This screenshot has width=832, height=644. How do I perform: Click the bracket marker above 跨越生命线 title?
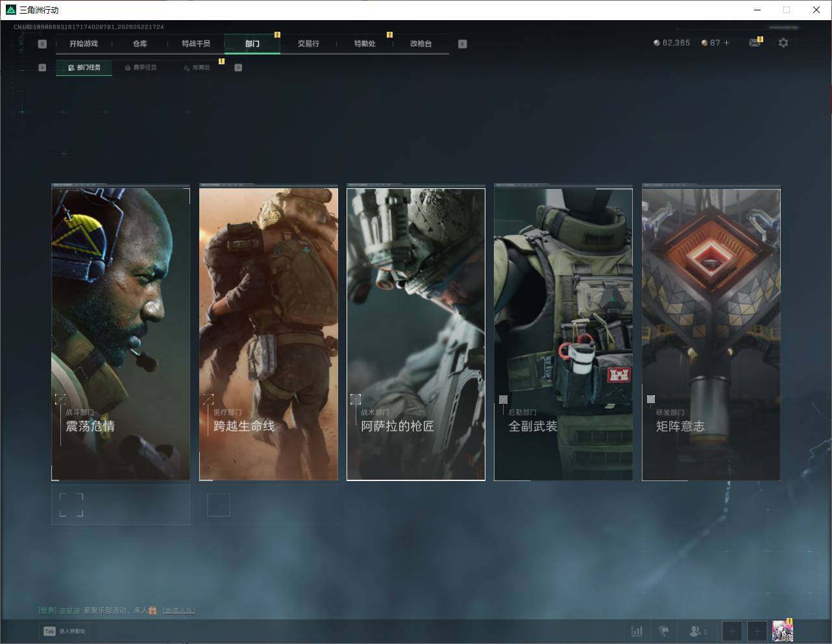208,399
